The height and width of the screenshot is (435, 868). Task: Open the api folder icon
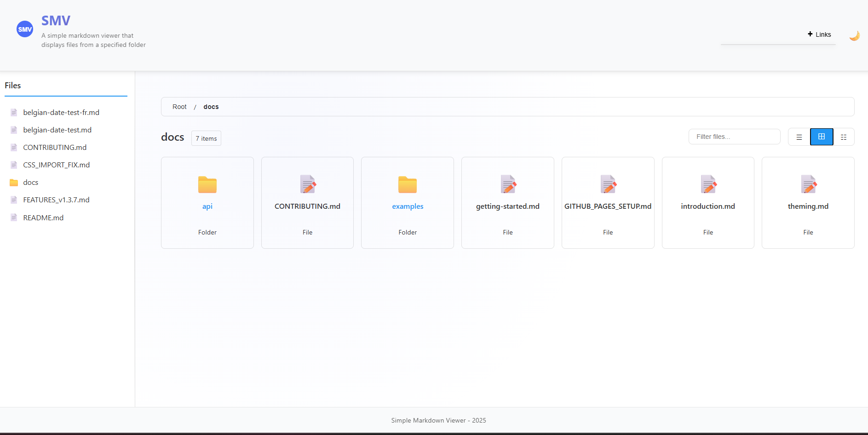[x=207, y=185]
